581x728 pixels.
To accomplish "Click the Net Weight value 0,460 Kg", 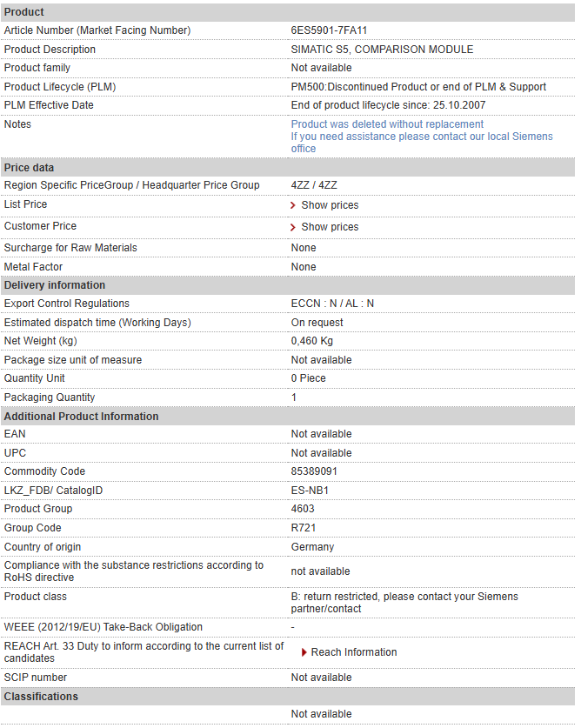I will pyautogui.click(x=312, y=341).
